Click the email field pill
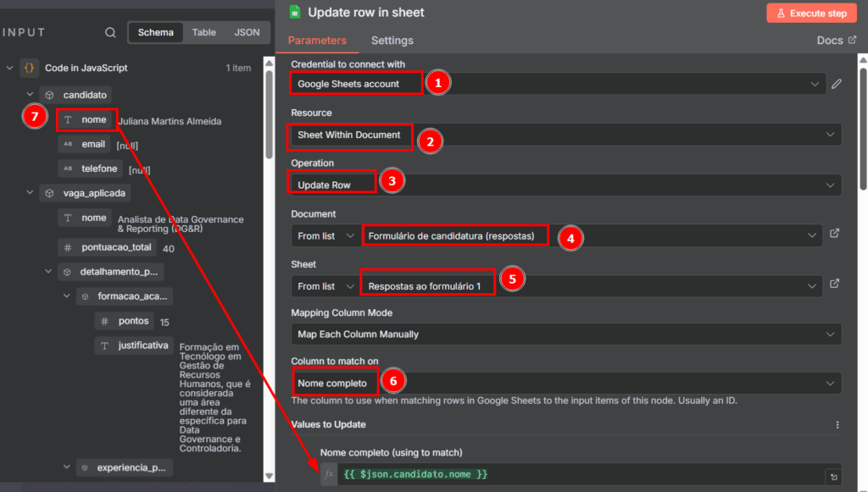The width and height of the screenshot is (868, 492). pyautogui.click(x=86, y=144)
